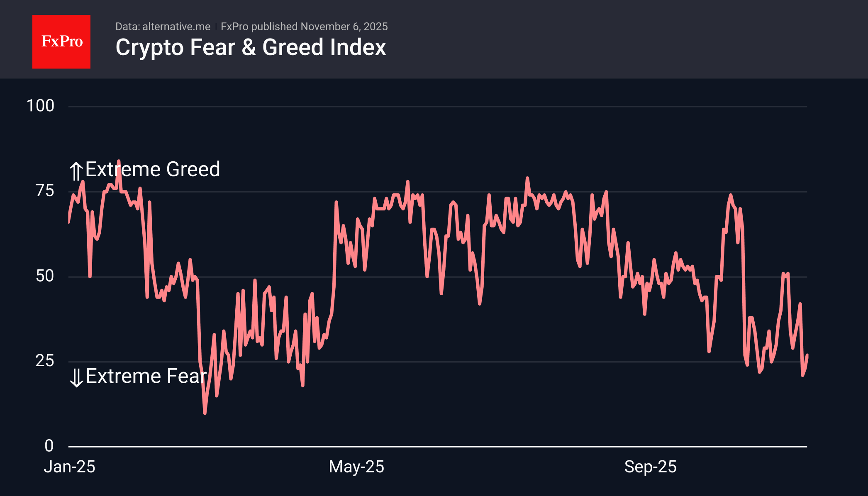Click the lowest point of the index line
The height and width of the screenshot is (496, 868).
[x=205, y=413]
